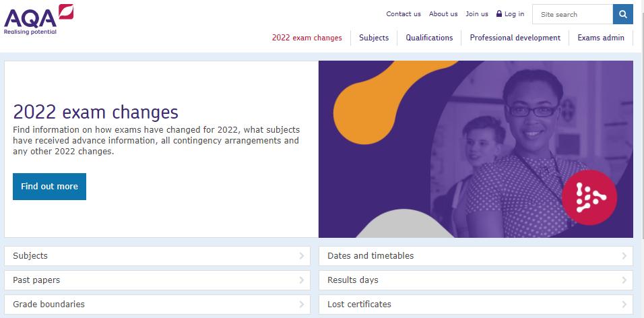Click the magnifying glass search button

click(x=623, y=14)
